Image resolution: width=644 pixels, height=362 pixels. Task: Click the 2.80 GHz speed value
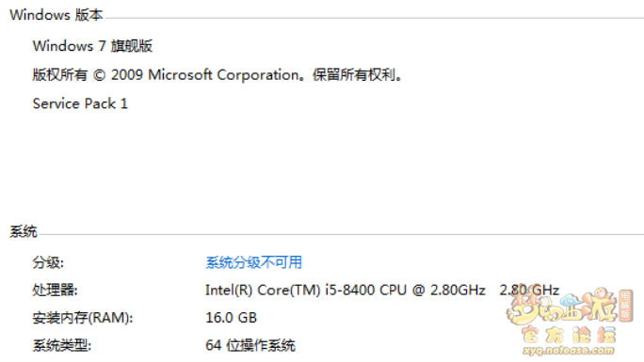click(529, 291)
